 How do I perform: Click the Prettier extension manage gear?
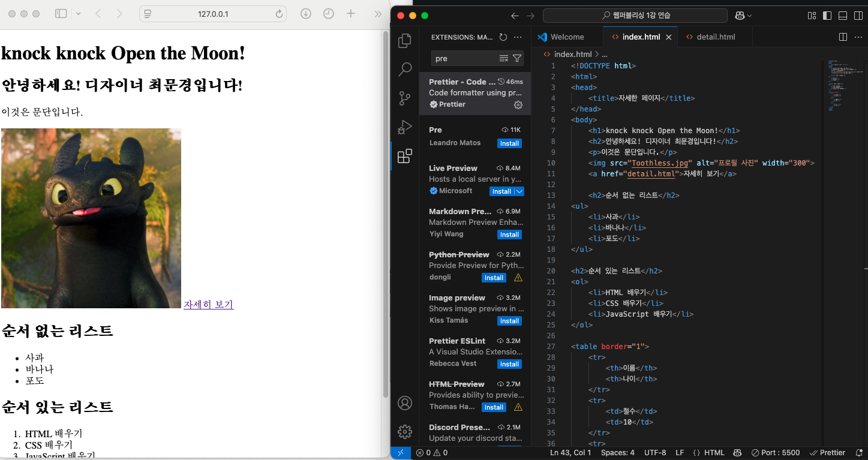(518, 105)
